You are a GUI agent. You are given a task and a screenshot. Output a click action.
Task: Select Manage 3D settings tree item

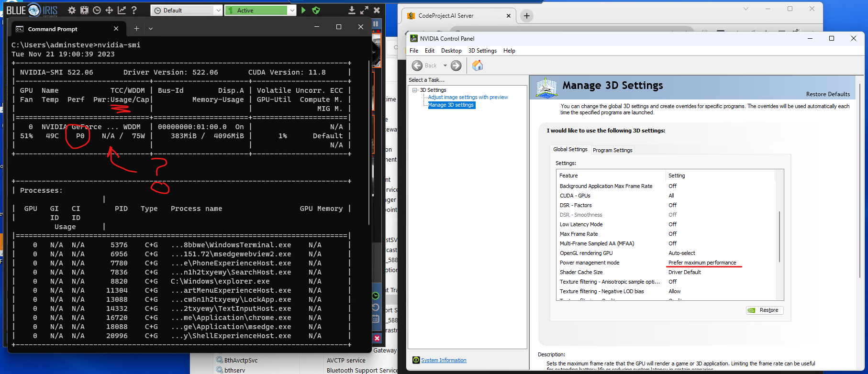(x=451, y=105)
